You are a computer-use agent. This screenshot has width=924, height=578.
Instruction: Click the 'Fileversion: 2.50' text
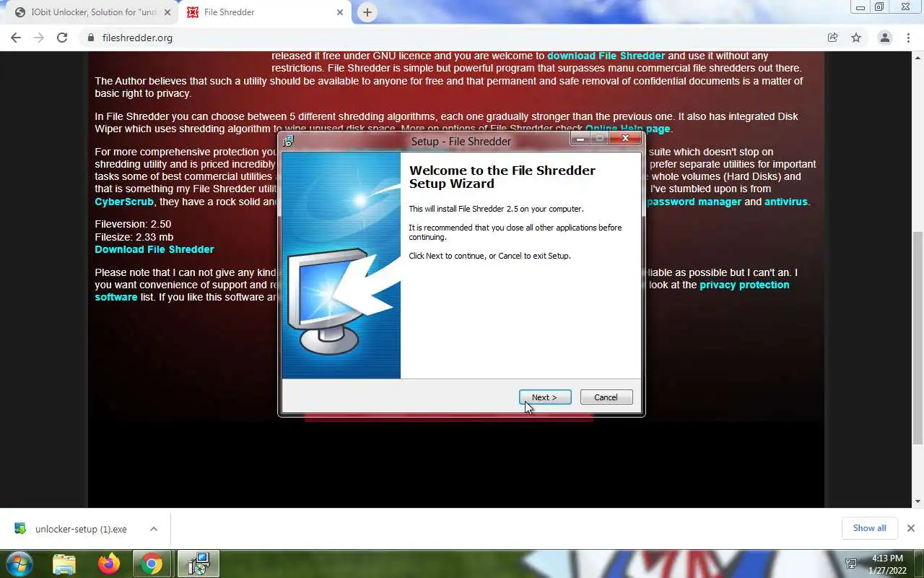[133, 224]
